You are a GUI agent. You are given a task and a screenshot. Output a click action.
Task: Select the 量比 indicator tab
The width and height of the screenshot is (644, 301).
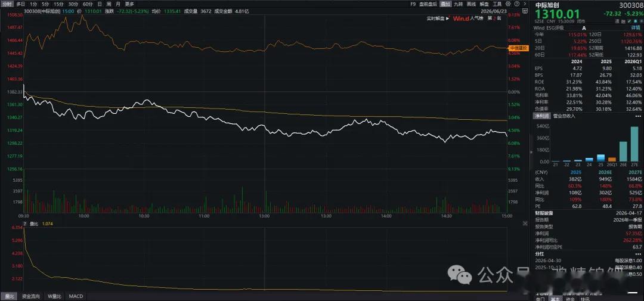[x=8, y=296]
